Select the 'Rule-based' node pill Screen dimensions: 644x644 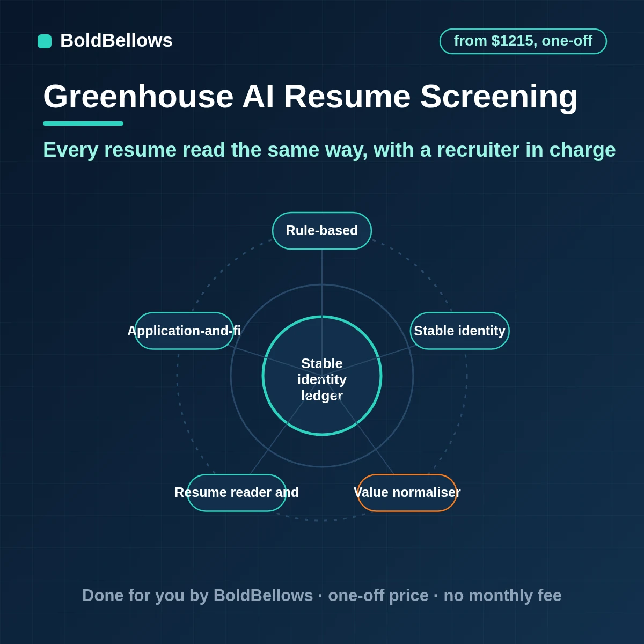tap(322, 231)
